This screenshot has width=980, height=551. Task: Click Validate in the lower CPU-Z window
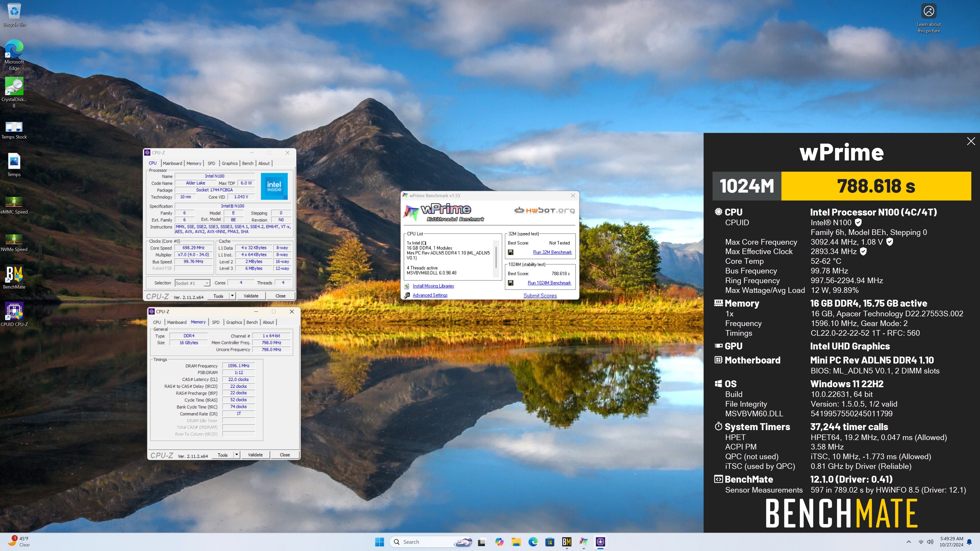pyautogui.click(x=255, y=455)
